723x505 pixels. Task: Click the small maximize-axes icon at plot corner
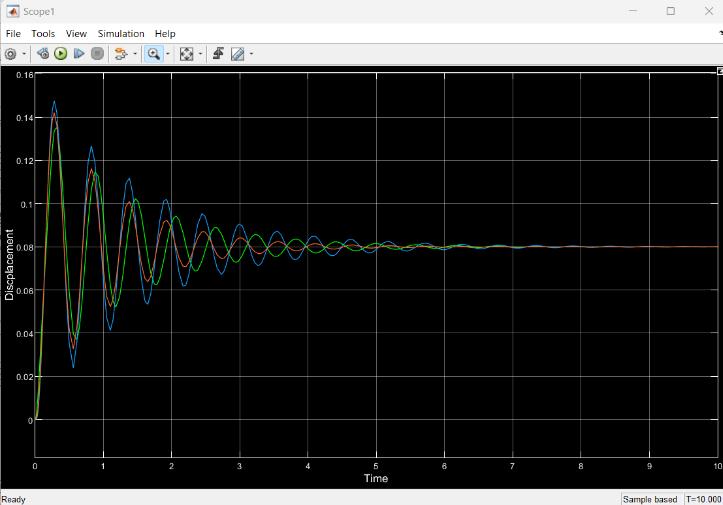click(x=720, y=71)
